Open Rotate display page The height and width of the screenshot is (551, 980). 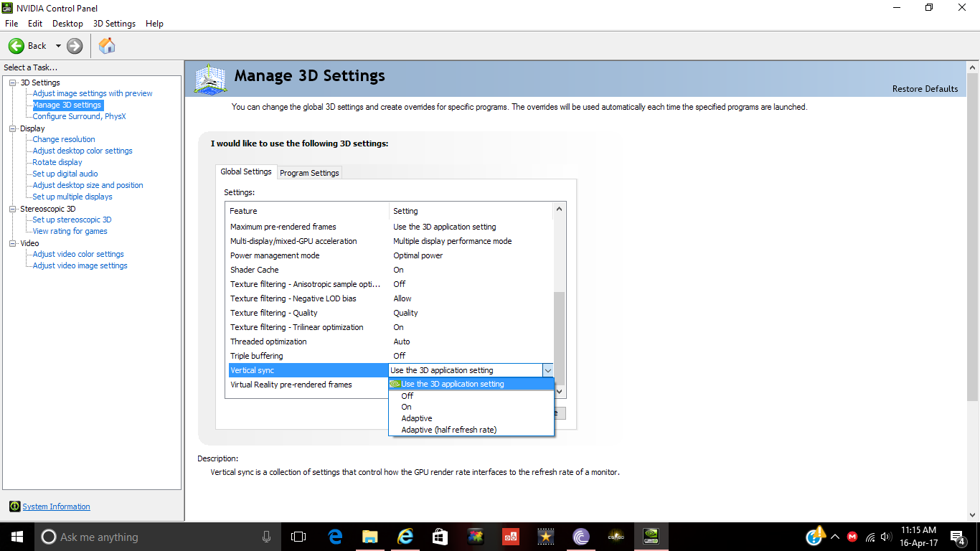pyautogui.click(x=57, y=162)
